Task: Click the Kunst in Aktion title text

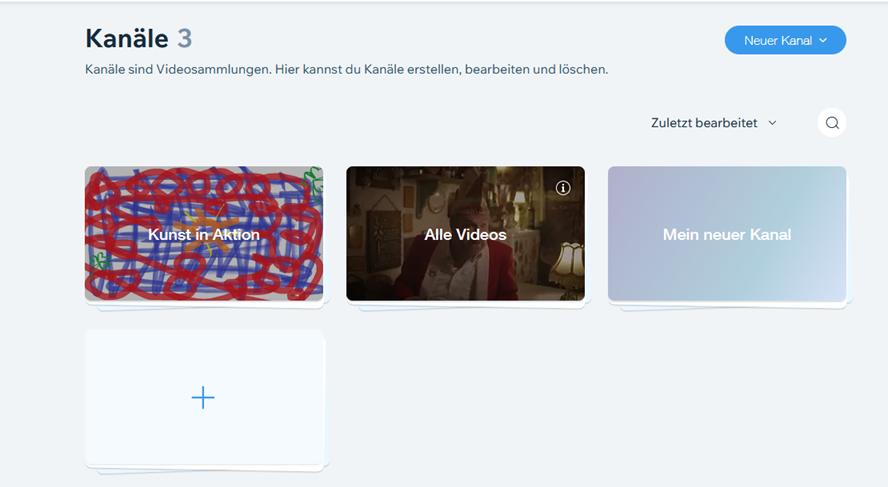Action: 204,234
